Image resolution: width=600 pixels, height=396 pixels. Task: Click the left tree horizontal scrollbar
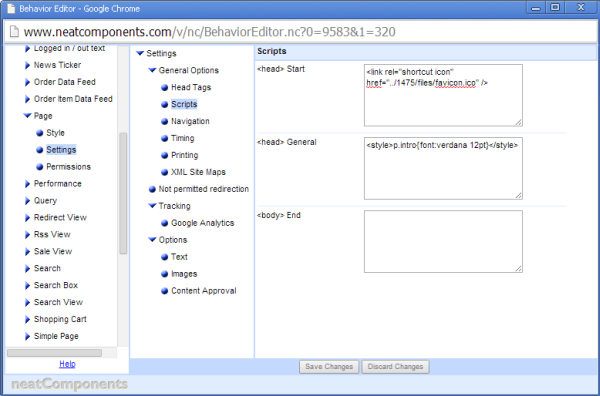(54, 353)
